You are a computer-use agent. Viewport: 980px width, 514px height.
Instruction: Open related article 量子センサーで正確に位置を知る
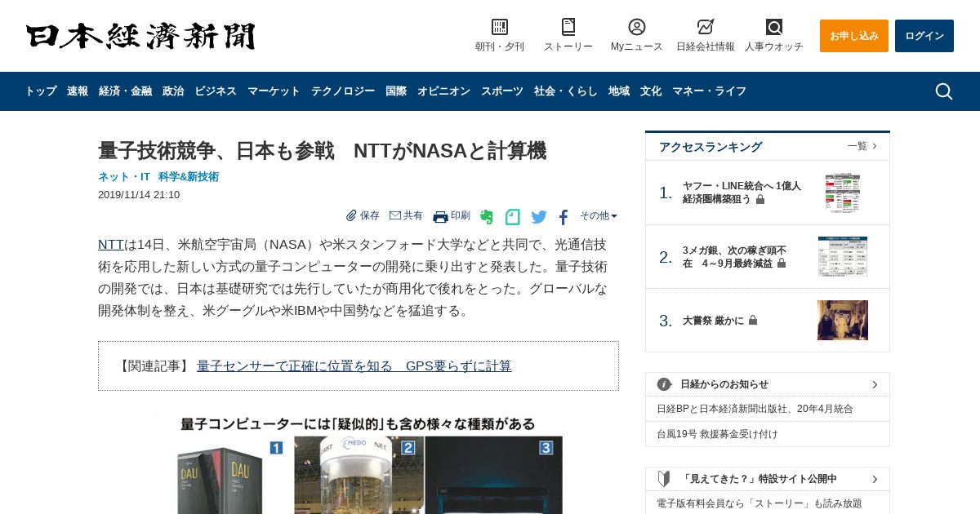click(354, 366)
